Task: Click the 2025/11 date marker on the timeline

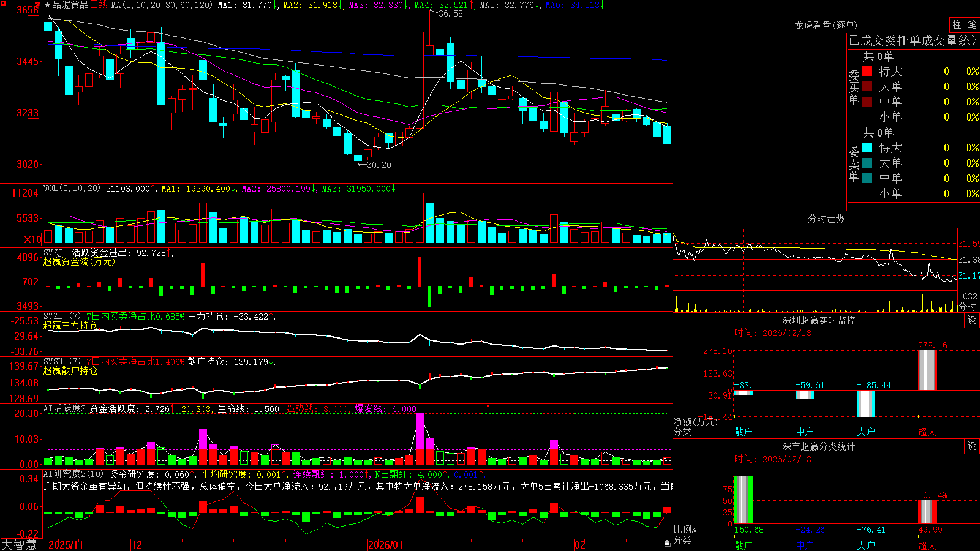Action: 66,545
